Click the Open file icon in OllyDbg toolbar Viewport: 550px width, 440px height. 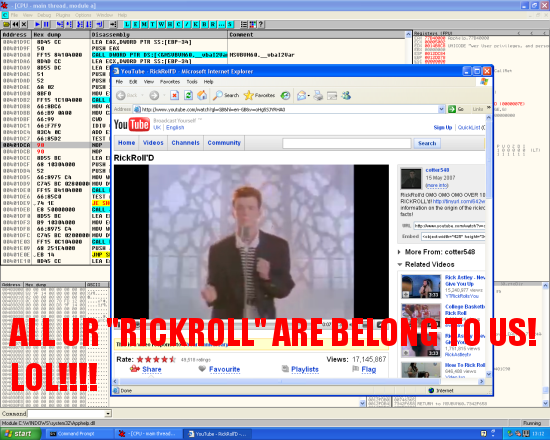tap(6, 24)
